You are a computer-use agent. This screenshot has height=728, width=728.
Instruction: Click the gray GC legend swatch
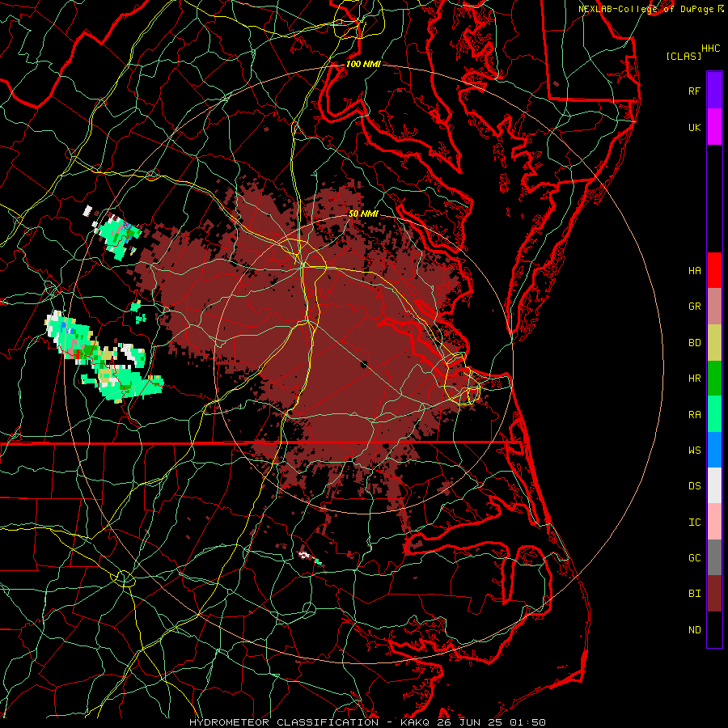tap(714, 557)
